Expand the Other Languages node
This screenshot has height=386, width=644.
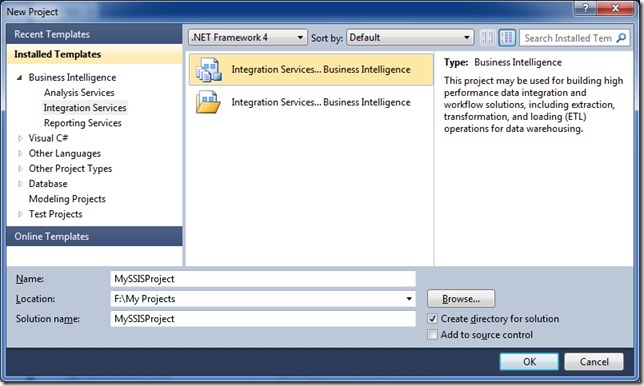pos(20,154)
